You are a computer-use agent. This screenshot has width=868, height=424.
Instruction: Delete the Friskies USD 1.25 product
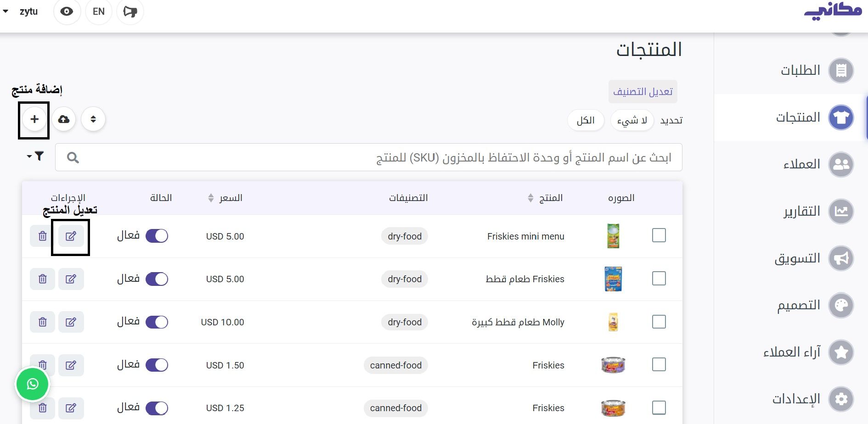(x=42, y=408)
